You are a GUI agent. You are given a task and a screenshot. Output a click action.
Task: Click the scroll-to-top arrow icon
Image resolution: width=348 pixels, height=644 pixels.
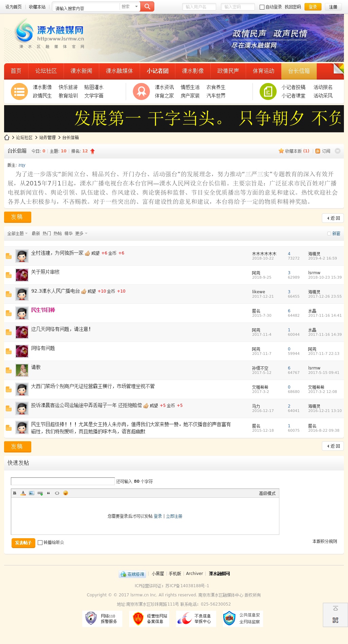tap(335, 609)
